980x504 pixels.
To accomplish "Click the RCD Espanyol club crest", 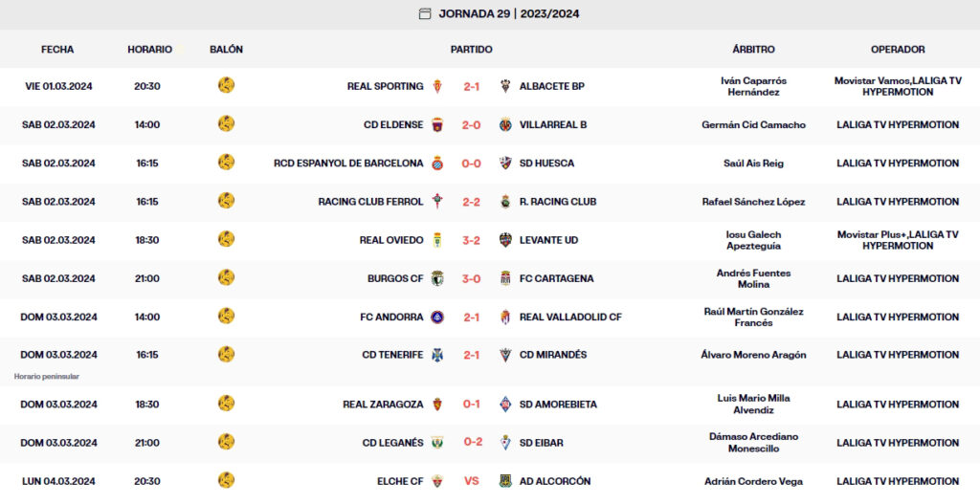I will [x=437, y=164].
